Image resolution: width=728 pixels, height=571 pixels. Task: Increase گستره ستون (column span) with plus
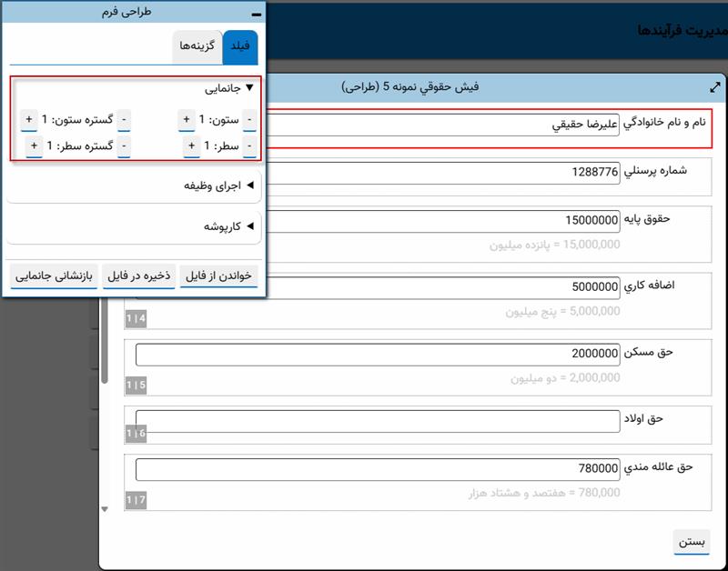[x=29, y=120]
